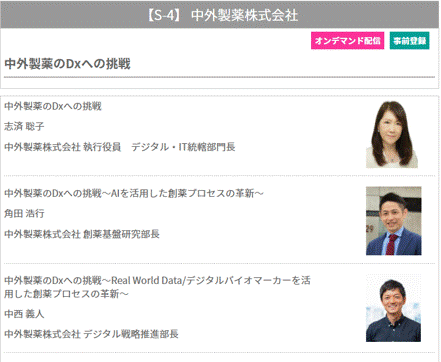Click the dotted separator below the first speaker
Viewport: 441px width, 362px height.
pyautogui.click(x=219, y=176)
